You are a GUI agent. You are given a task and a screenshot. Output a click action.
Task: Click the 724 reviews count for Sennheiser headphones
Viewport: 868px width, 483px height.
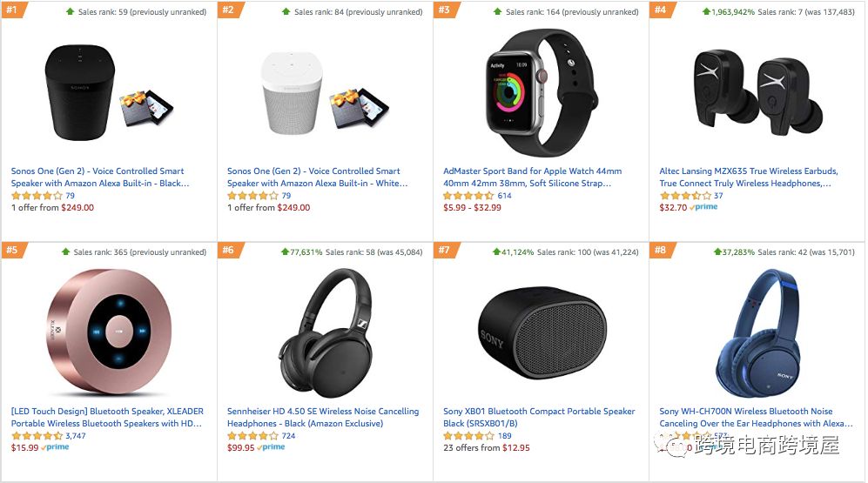[x=288, y=436]
